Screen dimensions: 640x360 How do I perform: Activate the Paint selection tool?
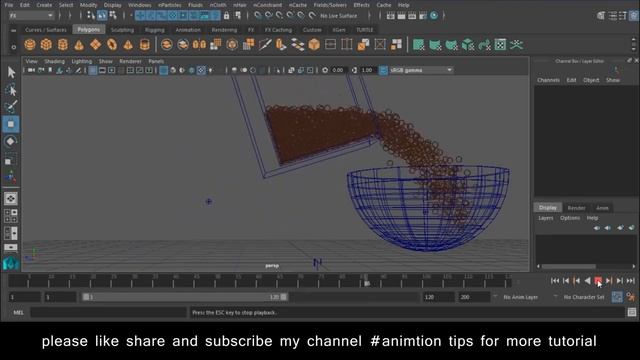click(11, 107)
